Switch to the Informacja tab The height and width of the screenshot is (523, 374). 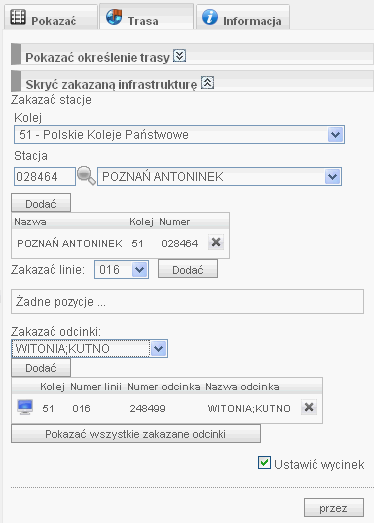[x=243, y=17]
